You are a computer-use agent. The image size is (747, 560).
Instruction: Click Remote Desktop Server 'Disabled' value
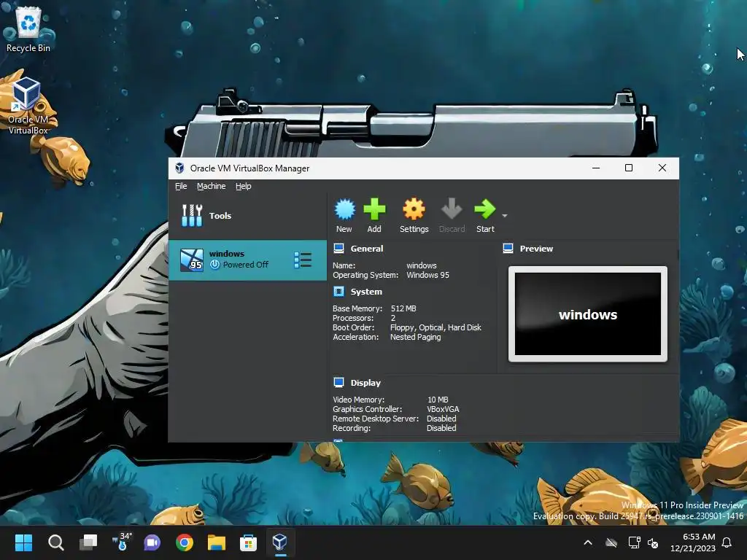click(x=441, y=419)
